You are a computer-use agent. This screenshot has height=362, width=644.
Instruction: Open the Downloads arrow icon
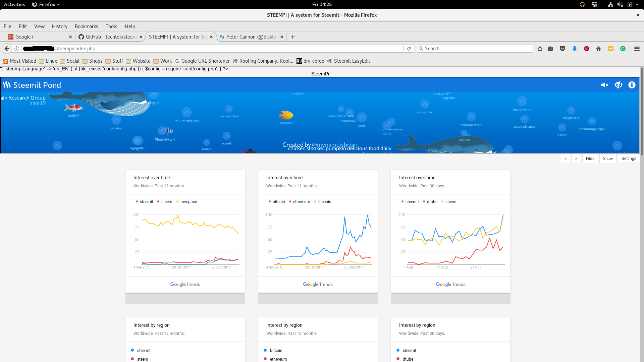(x=575, y=49)
